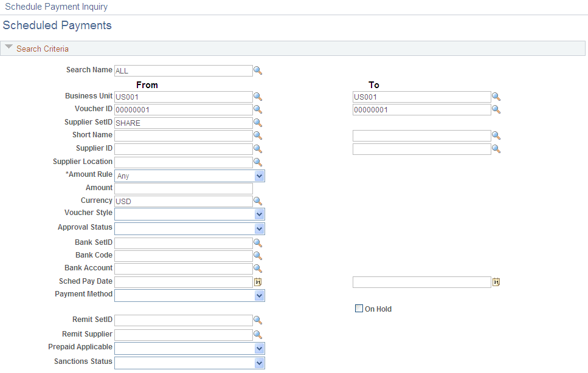This screenshot has width=588, height=373.
Task: Open the Supplier SetID lookup prompt
Action: pos(258,122)
